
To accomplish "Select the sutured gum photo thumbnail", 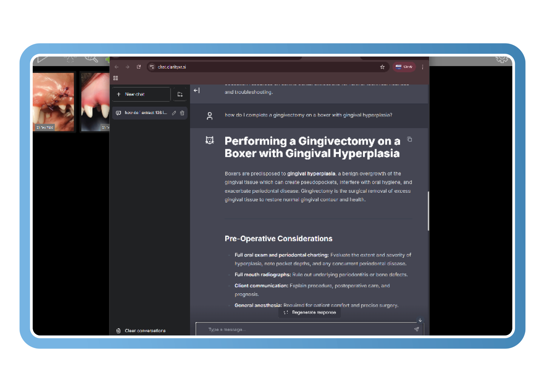I will click(x=53, y=102).
